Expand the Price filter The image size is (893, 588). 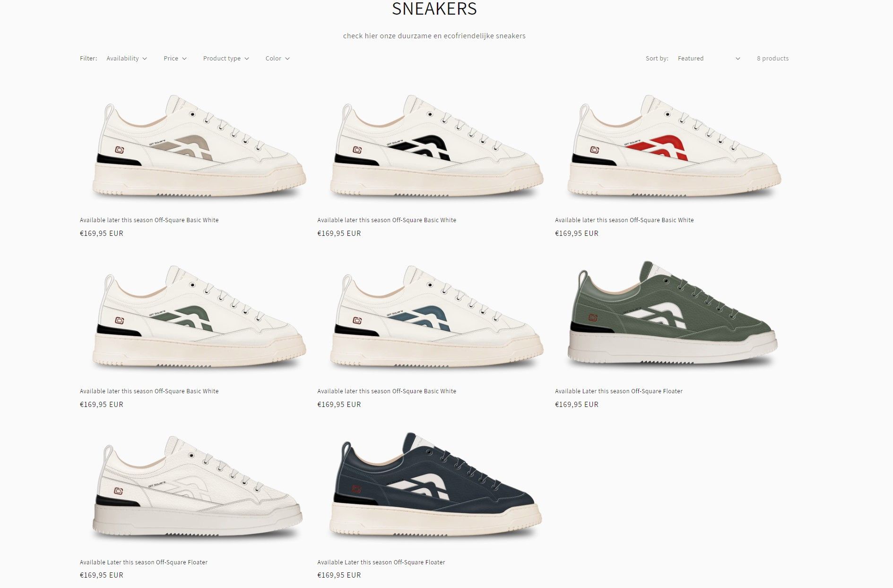(175, 59)
